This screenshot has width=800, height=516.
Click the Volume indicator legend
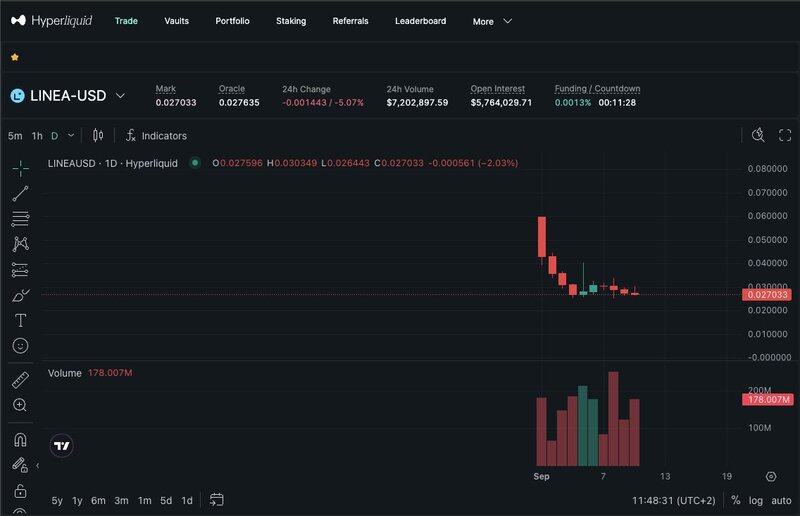click(90, 373)
